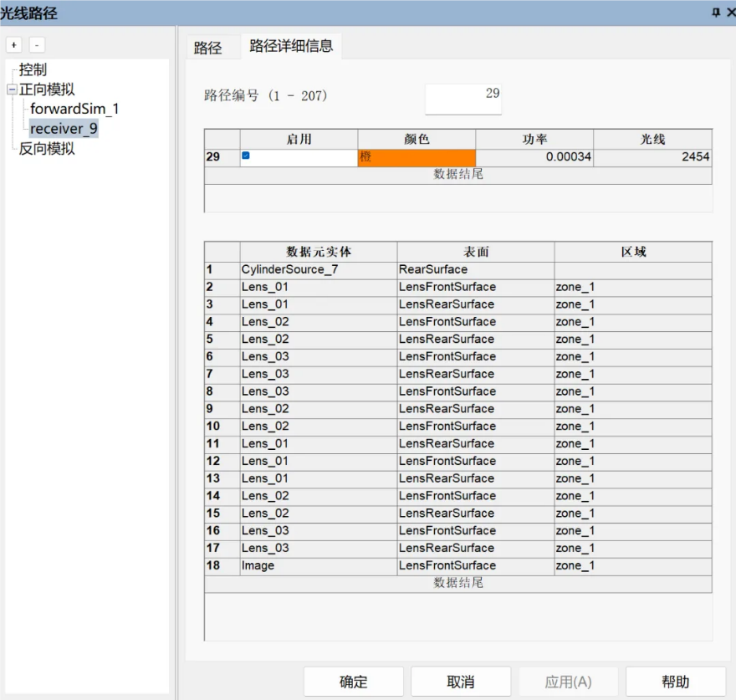Select receiver_9 in the tree
Viewport: 736px width, 700px height.
point(64,129)
